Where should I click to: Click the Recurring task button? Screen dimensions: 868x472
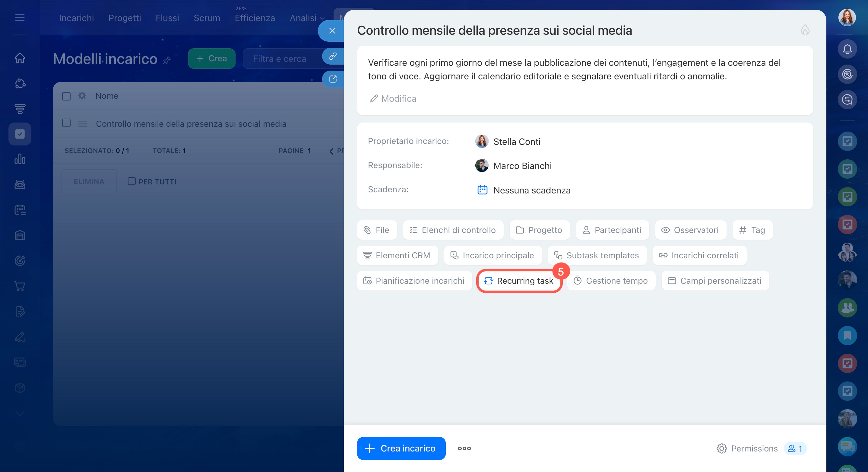(519, 280)
